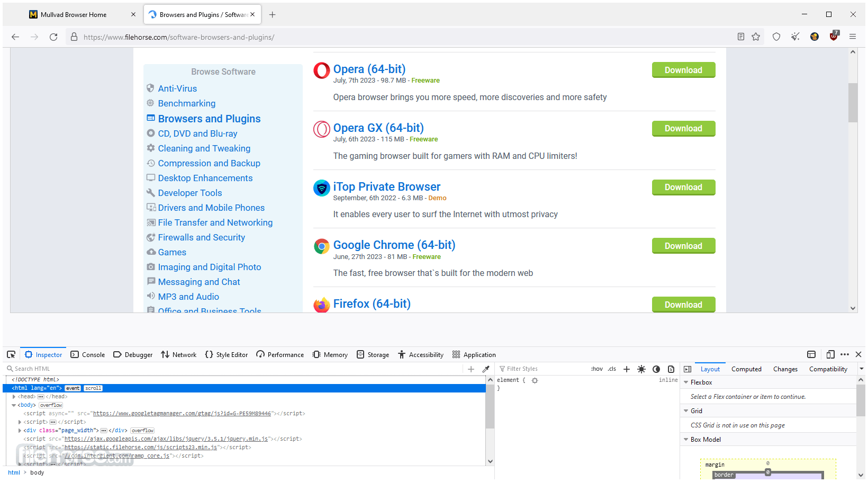Download iTop Private Browser

683,188
